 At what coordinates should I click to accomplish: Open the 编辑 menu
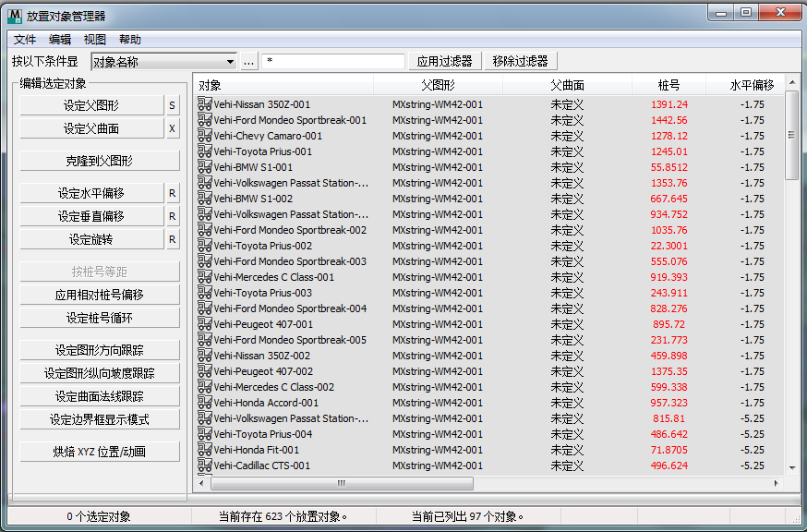point(60,40)
